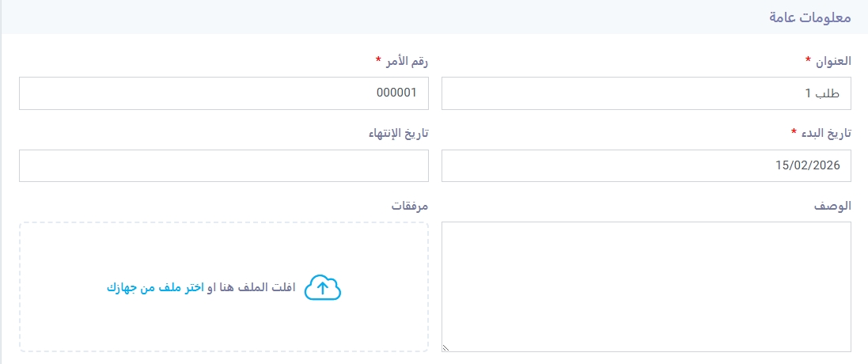Click the تاريخ البدء field label

click(x=825, y=133)
